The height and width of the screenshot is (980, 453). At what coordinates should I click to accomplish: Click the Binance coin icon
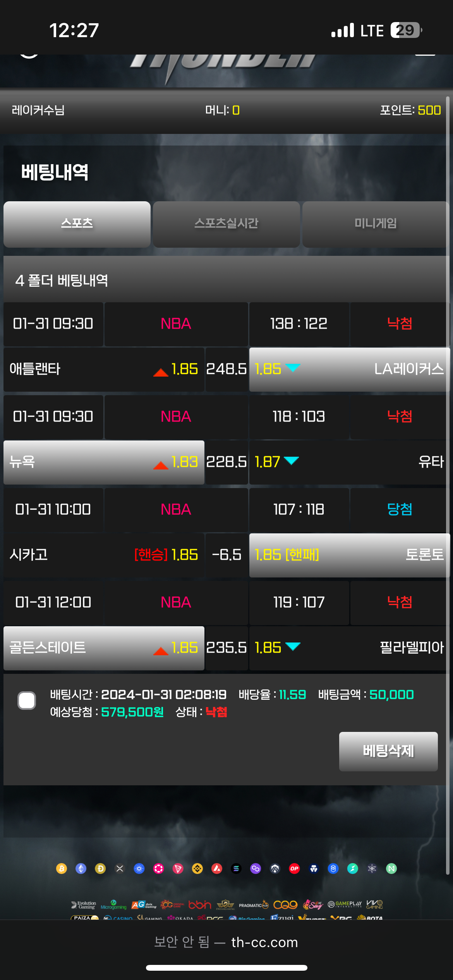point(197,869)
